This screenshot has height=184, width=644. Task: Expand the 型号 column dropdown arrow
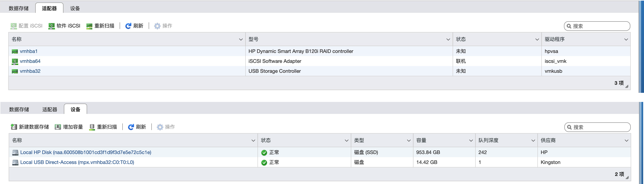[x=448, y=39]
